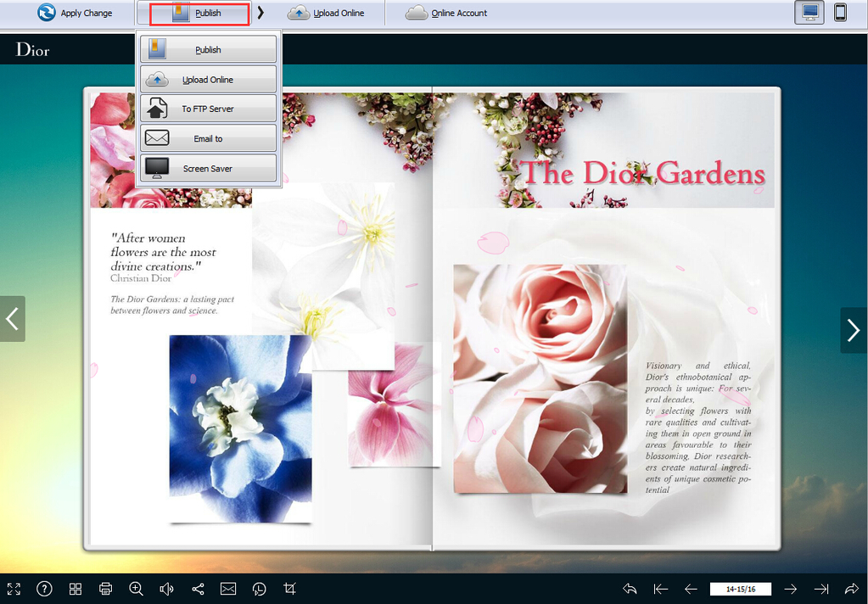Select To FTP Server menu option

coord(208,109)
